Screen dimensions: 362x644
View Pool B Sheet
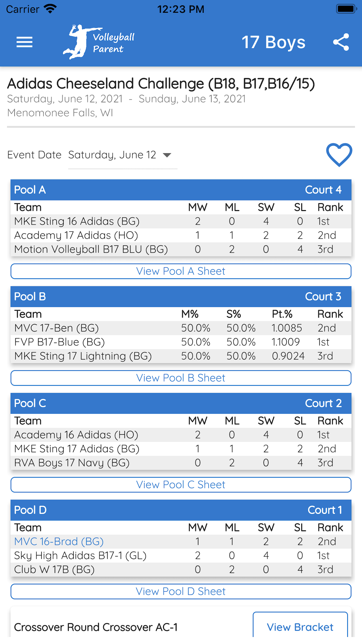pos(181,378)
